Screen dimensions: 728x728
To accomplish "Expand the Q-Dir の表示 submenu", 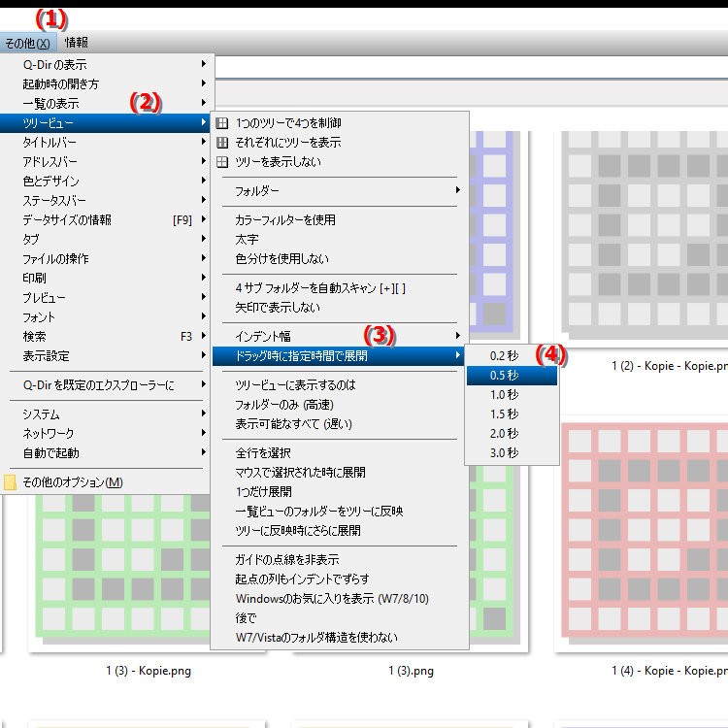I will 105,64.
